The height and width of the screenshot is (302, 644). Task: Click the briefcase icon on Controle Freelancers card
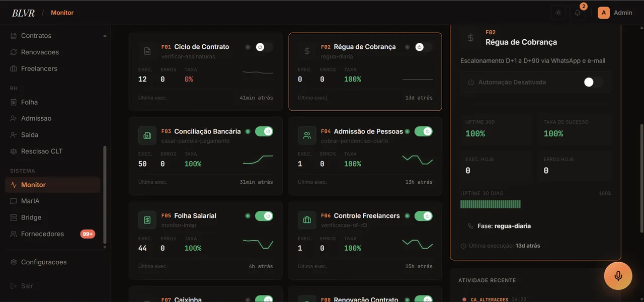click(x=307, y=220)
